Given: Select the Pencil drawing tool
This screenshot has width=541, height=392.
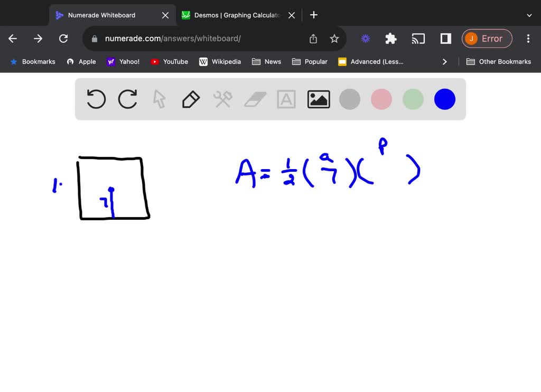Looking at the screenshot, I should pyautogui.click(x=191, y=99).
